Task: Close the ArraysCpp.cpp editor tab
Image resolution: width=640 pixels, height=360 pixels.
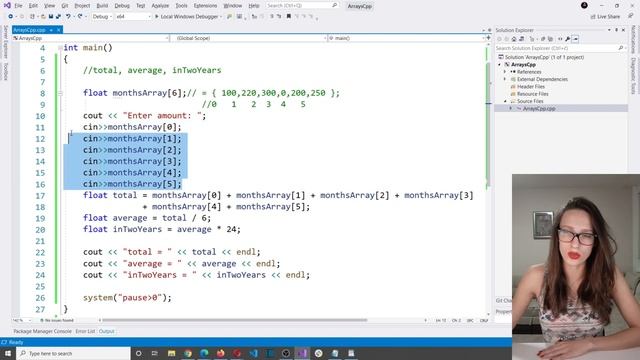Action: [x=59, y=30]
